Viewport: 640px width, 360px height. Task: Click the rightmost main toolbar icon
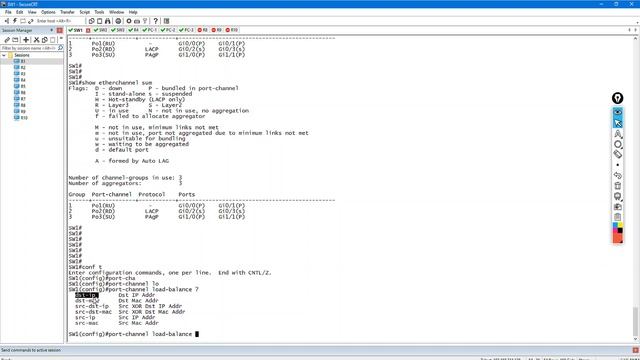point(167,21)
